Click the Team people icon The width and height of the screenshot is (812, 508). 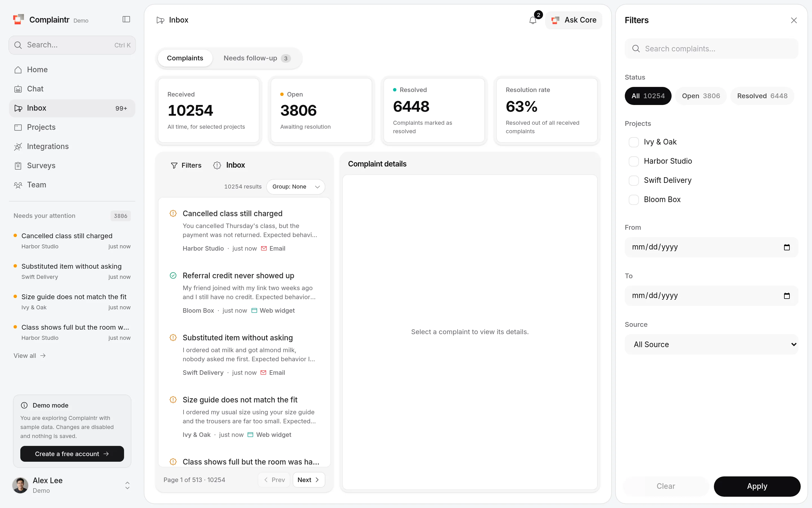click(x=18, y=185)
